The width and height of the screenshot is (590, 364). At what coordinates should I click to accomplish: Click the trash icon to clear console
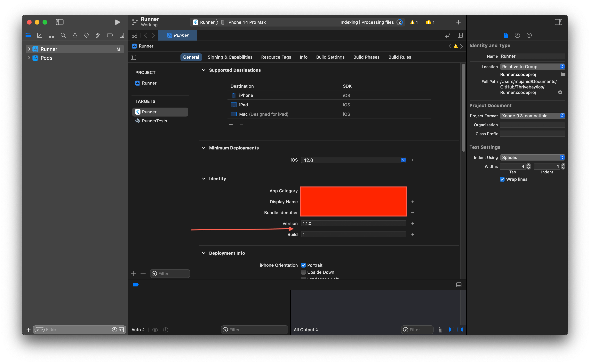[x=440, y=330]
